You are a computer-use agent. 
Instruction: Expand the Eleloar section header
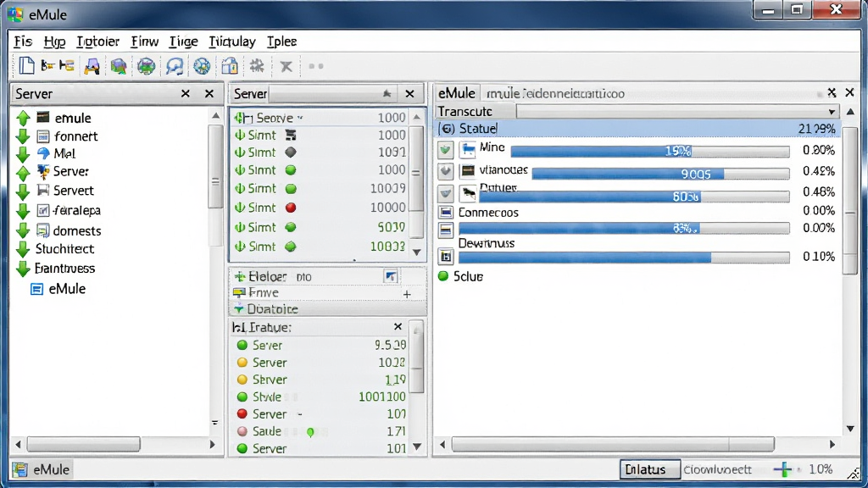click(327, 276)
